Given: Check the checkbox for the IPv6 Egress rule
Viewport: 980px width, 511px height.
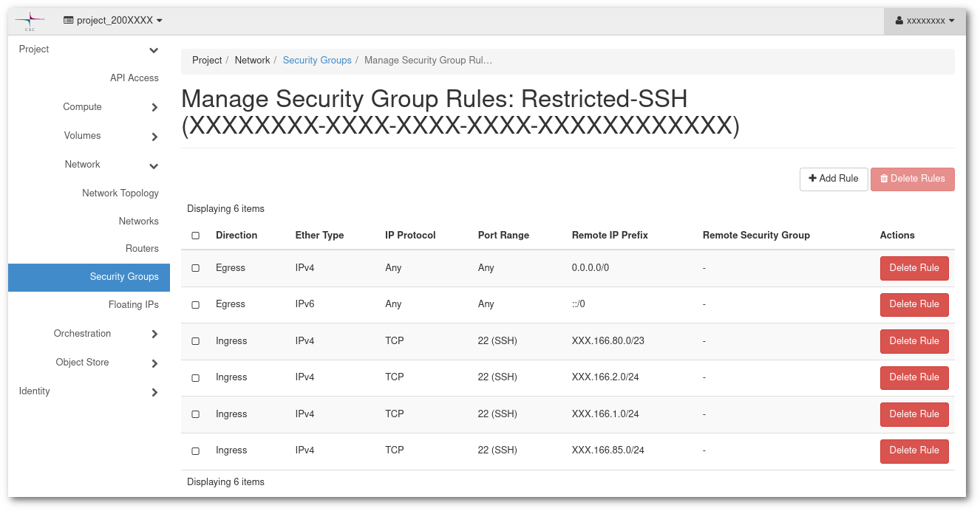Looking at the screenshot, I should point(195,304).
